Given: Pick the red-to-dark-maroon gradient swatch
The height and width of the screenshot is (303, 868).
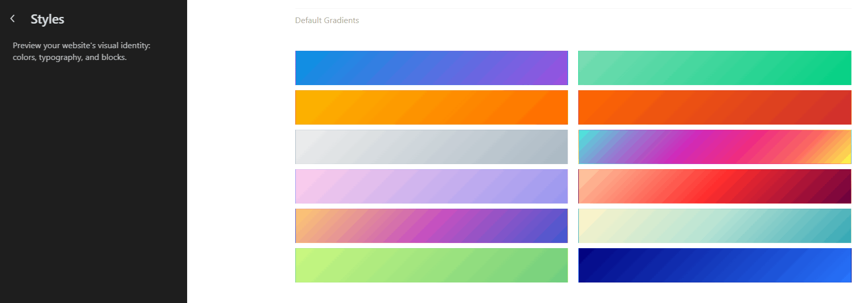Looking at the screenshot, I should pyautogui.click(x=714, y=186).
